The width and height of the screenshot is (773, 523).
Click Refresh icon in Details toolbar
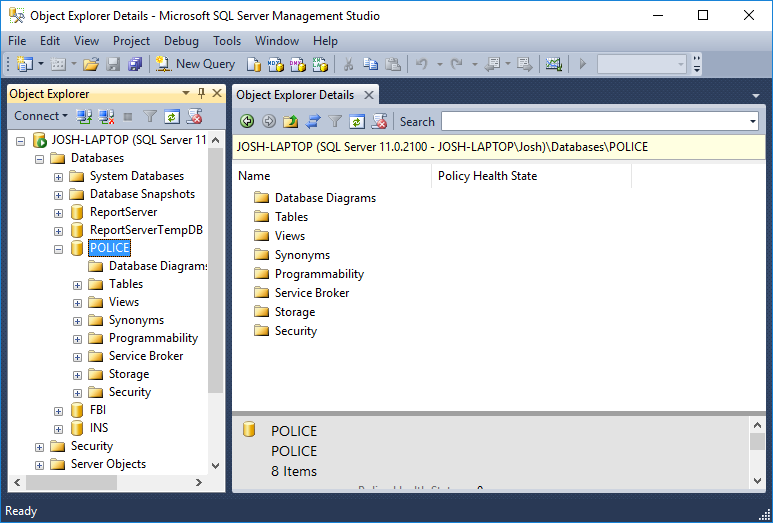357,121
